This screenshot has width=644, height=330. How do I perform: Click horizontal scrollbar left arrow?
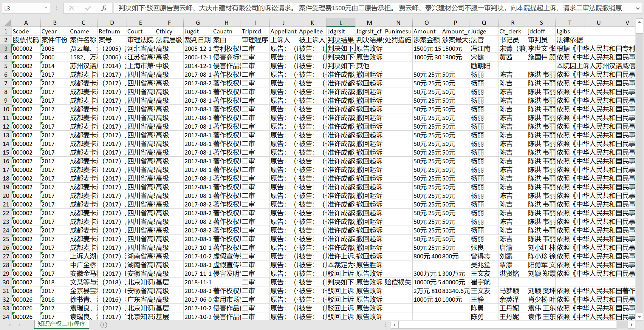point(394,325)
